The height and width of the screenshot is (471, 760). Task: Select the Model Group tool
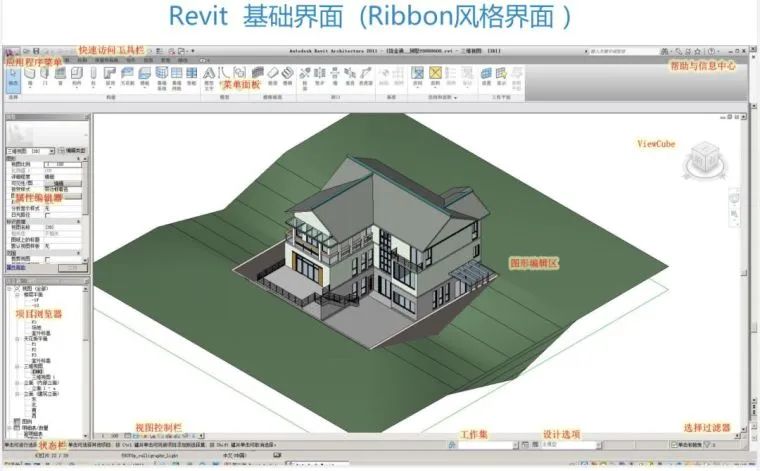click(239, 74)
